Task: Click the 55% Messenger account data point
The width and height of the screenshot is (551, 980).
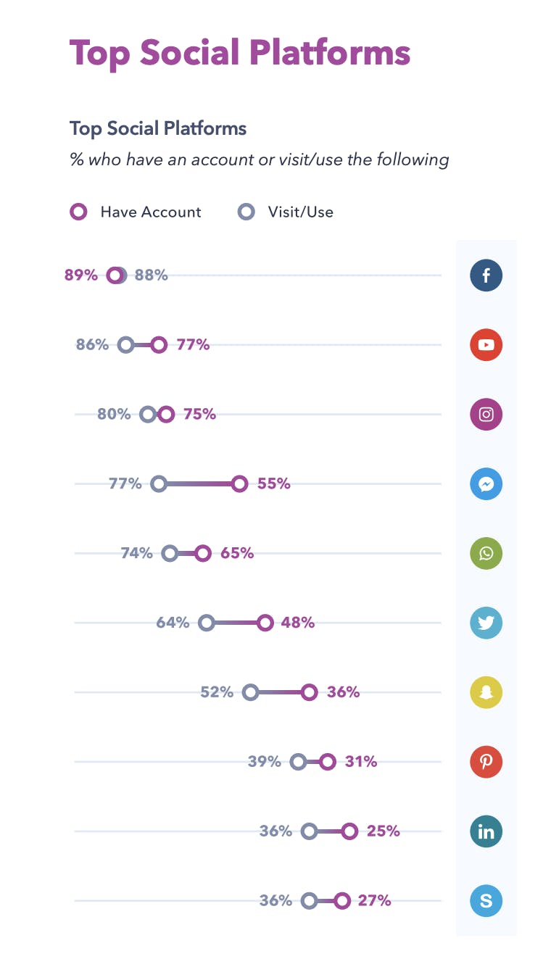Action: pos(240,484)
